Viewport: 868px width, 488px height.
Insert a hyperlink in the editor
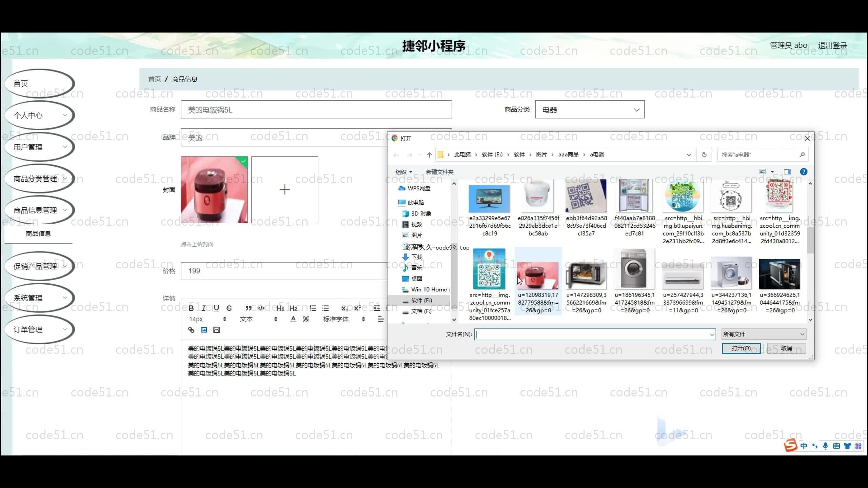[x=191, y=330]
